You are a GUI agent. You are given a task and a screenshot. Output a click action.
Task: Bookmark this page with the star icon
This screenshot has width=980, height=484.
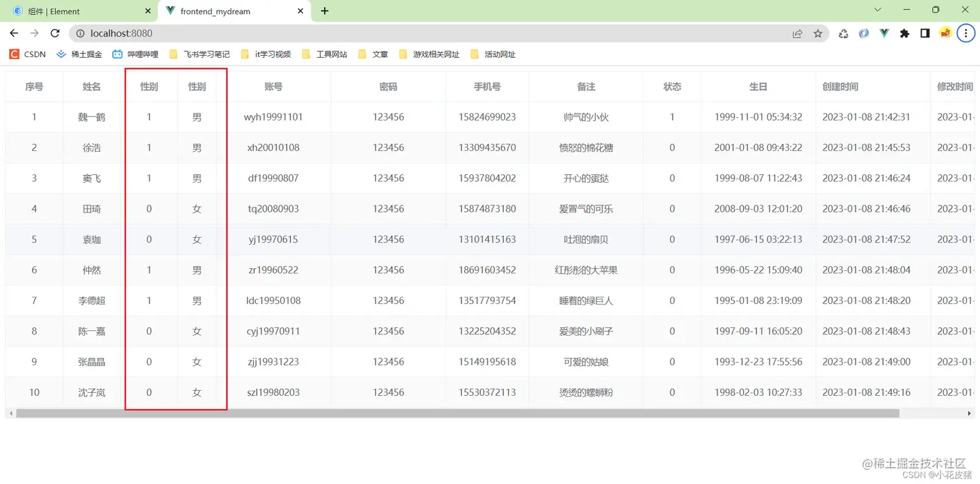pos(818,34)
